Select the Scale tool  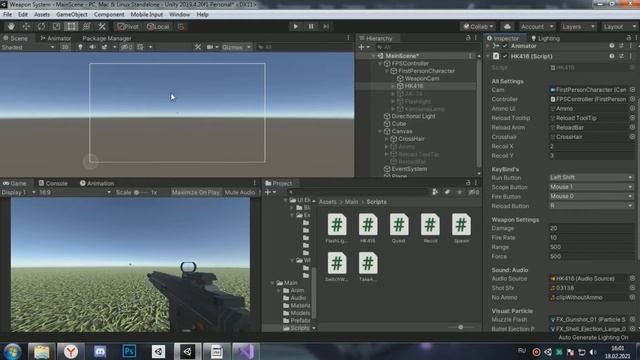(56, 27)
